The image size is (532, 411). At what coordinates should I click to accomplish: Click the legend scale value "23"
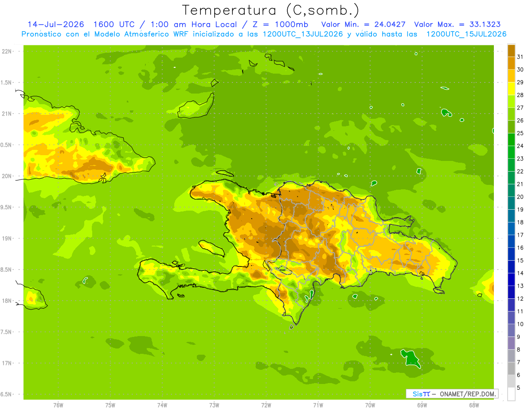(520, 158)
